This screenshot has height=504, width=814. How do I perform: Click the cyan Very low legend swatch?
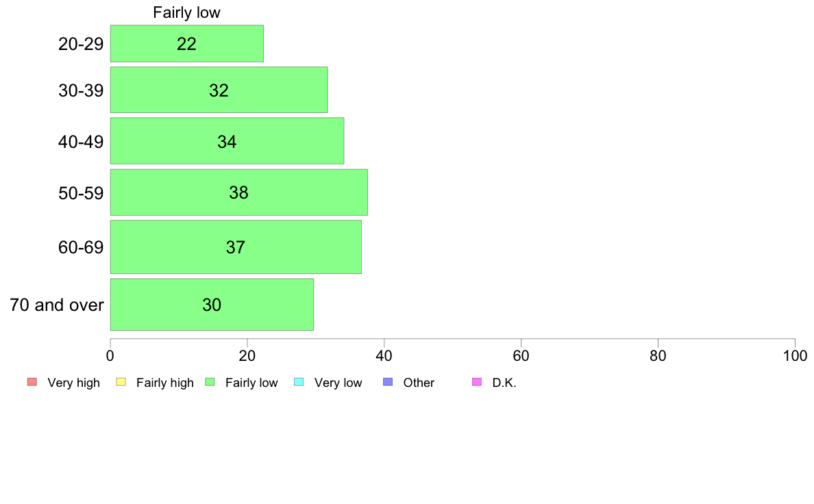click(x=299, y=382)
